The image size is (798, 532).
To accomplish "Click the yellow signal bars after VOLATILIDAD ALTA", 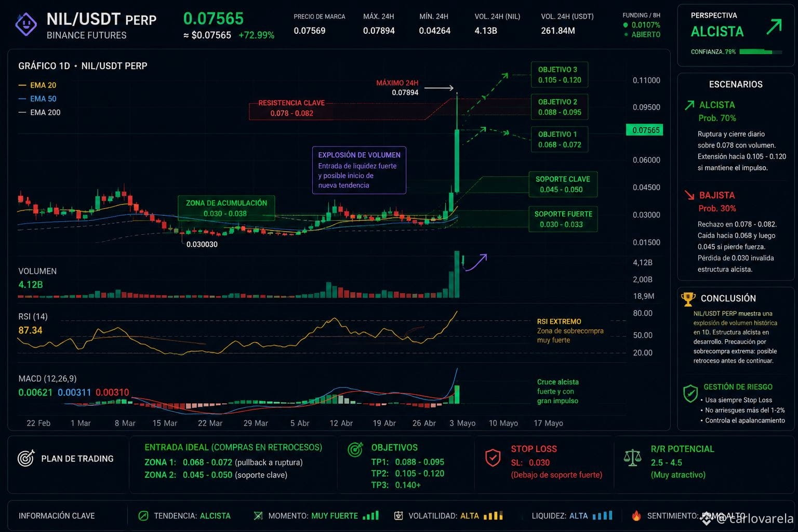I will point(493,515).
